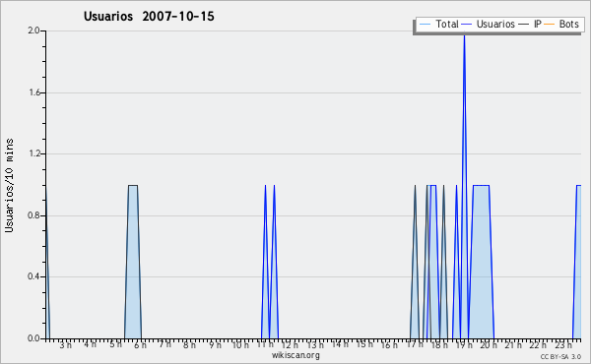Click the shaded plateau before 6 h
Viewport: 591px width, 364px height.
(133, 262)
